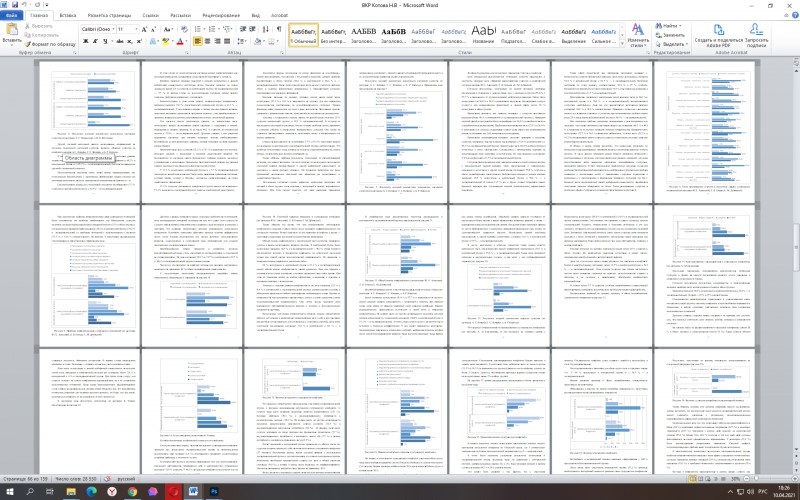Viewport: 800px width, 500px height.
Task: Switch to the Вставка ribbon tab
Action: tap(67, 16)
